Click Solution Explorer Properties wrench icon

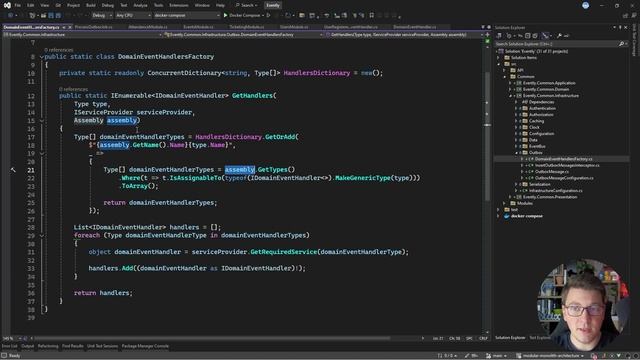coord(559,36)
